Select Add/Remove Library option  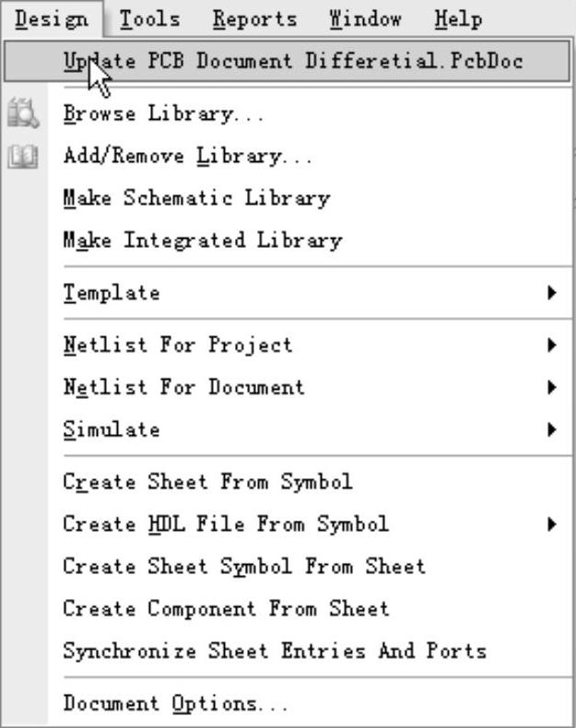pyautogui.click(x=188, y=156)
